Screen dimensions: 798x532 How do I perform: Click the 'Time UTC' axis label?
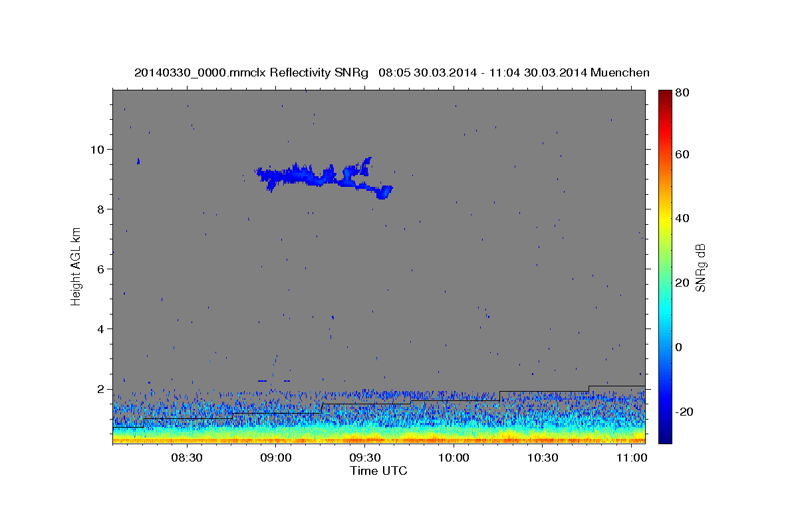[378, 471]
